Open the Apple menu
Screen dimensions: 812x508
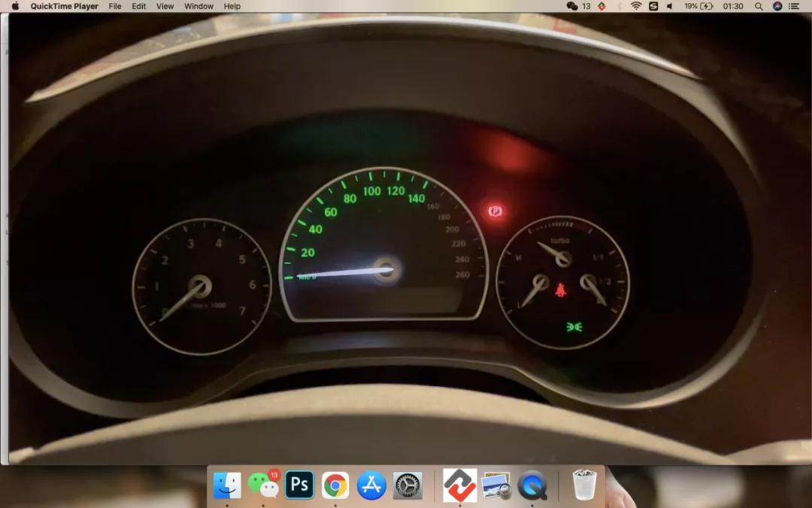(x=15, y=6)
